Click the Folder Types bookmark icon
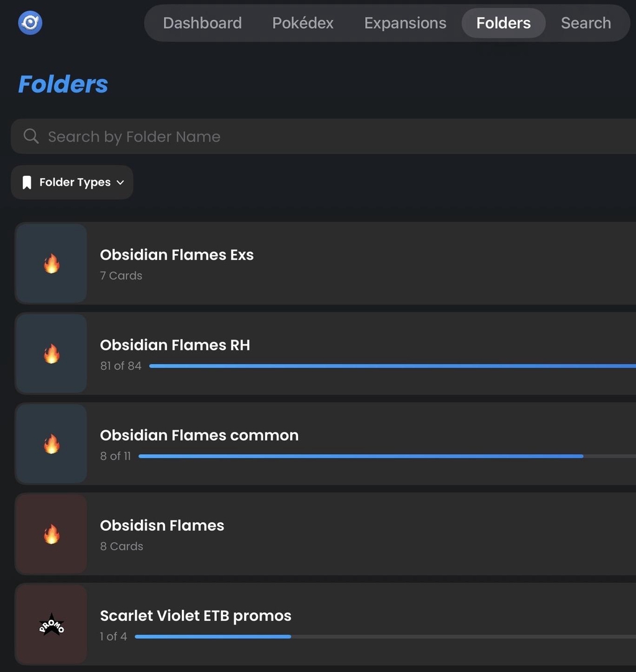This screenshot has height=672, width=636. (27, 183)
